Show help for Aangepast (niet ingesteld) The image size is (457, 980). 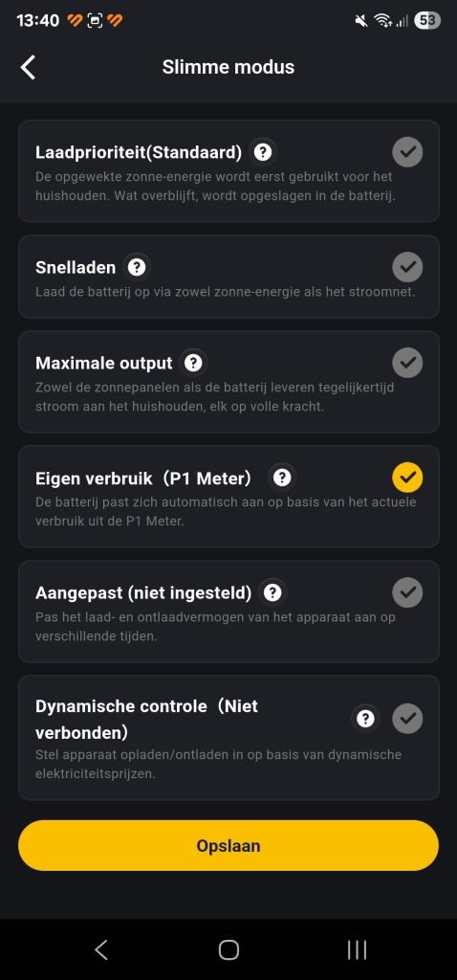[x=272, y=592]
